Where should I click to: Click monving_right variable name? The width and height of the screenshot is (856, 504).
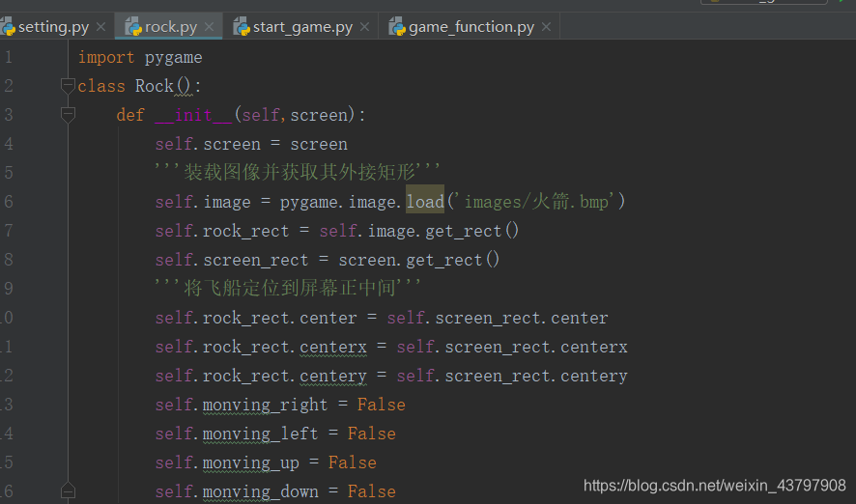pos(265,405)
